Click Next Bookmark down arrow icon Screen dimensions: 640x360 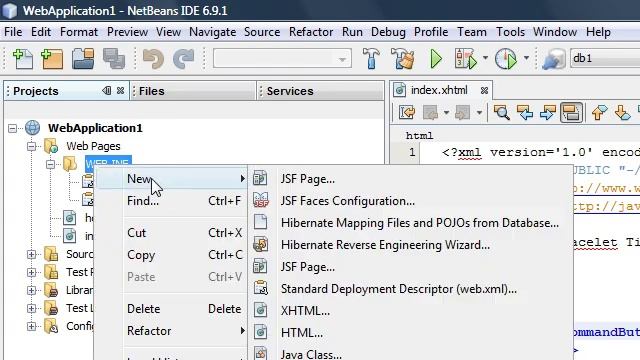(x=622, y=112)
